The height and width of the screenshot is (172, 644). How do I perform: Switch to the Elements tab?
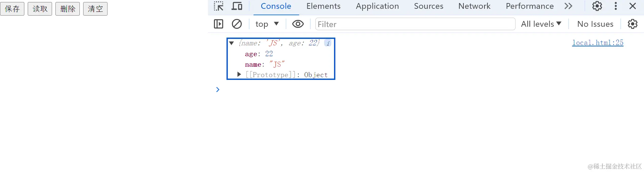pyautogui.click(x=323, y=6)
